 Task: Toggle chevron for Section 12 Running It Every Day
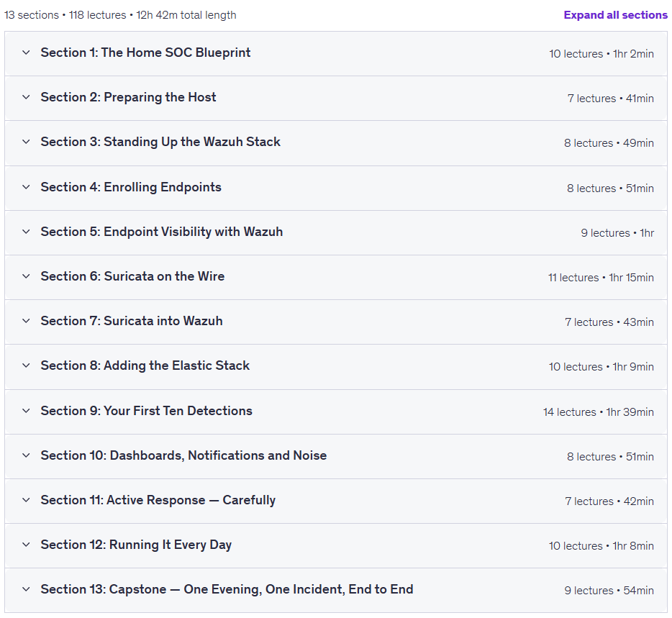point(26,545)
